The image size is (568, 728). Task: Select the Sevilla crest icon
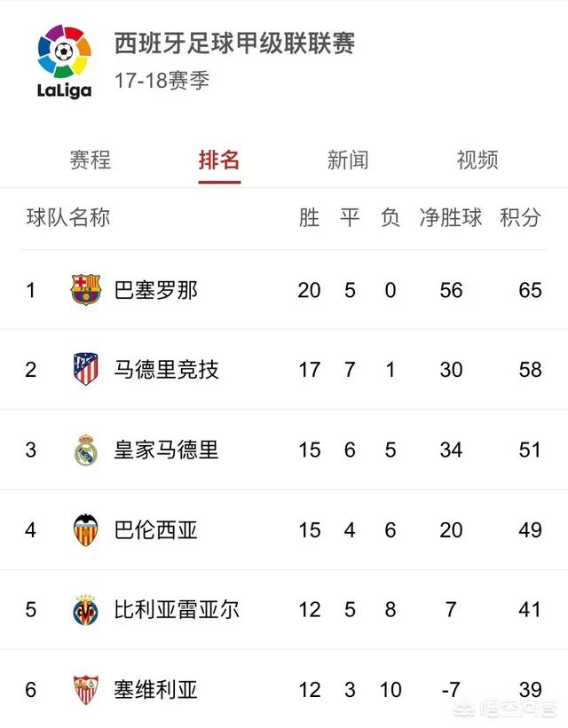[86, 690]
